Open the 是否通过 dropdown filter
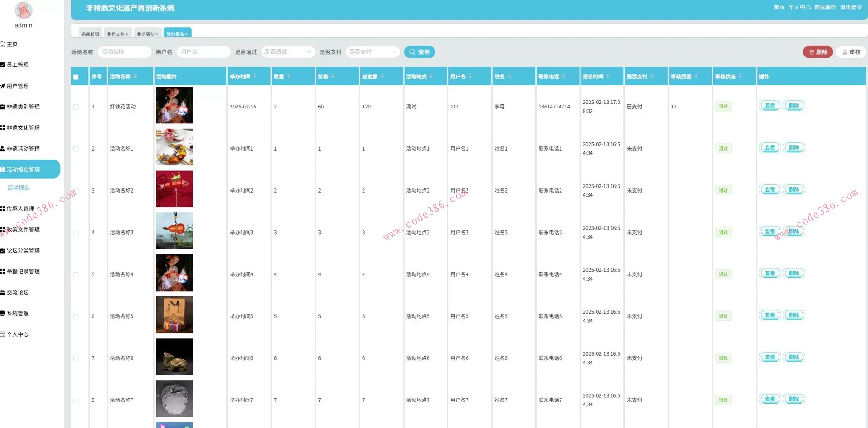Viewport: 868px width, 428px height. coord(288,52)
